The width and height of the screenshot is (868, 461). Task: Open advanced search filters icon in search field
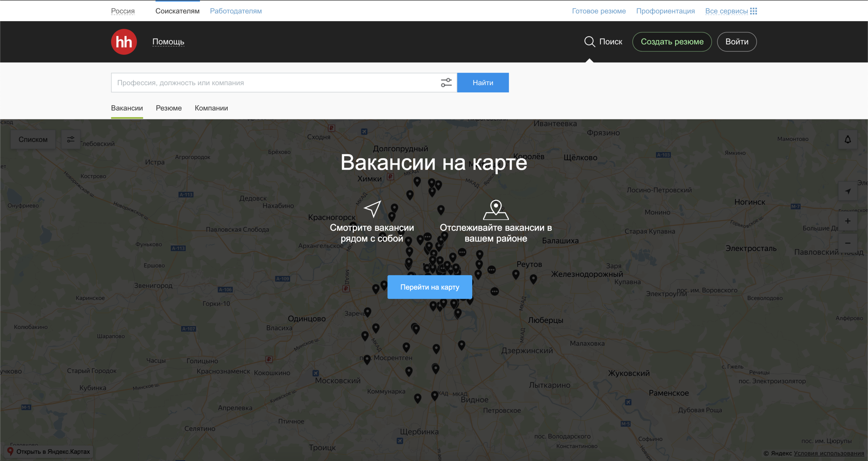point(446,83)
